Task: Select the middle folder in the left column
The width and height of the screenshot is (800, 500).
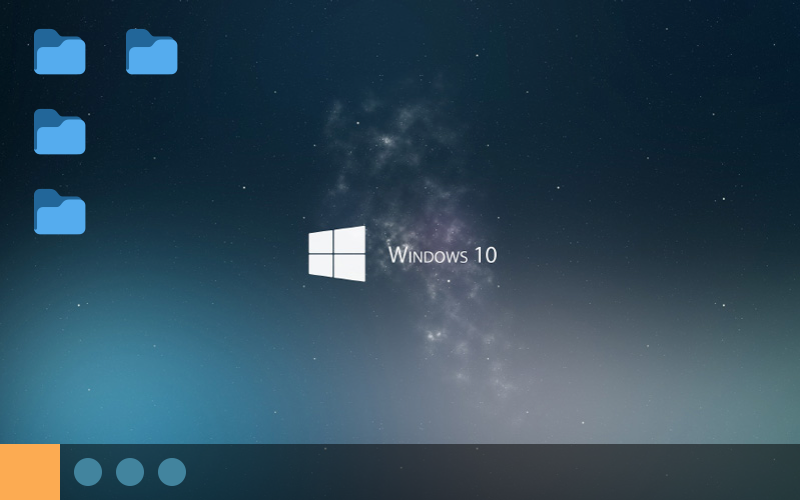Action: (60, 132)
